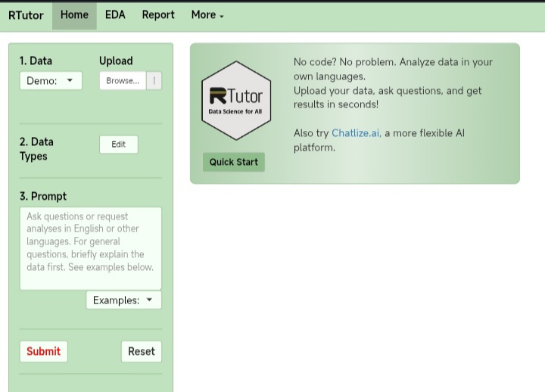The image size is (545, 392).
Task: Click the RTutor hexagon logo
Action: [236, 101]
